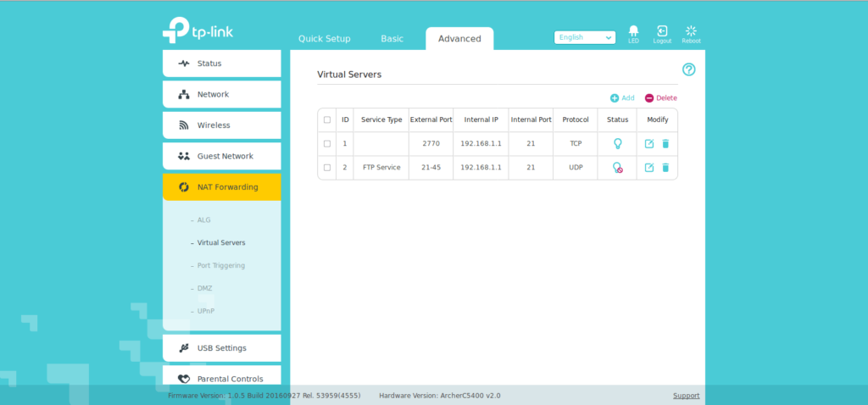This screenshot has width=868, height=405.
Task: Check the select-all checkbox in table header
Action: click(327, 120)
